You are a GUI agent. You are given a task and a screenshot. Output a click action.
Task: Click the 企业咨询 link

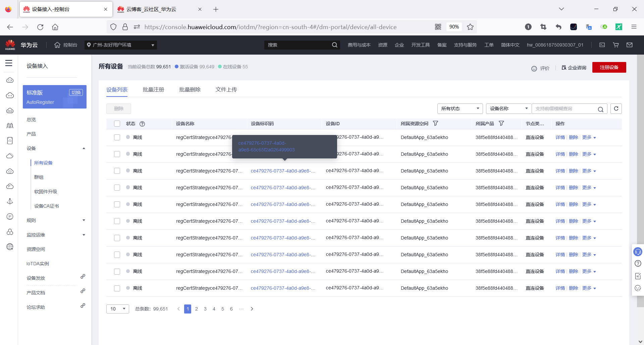[x=574, y=68]
